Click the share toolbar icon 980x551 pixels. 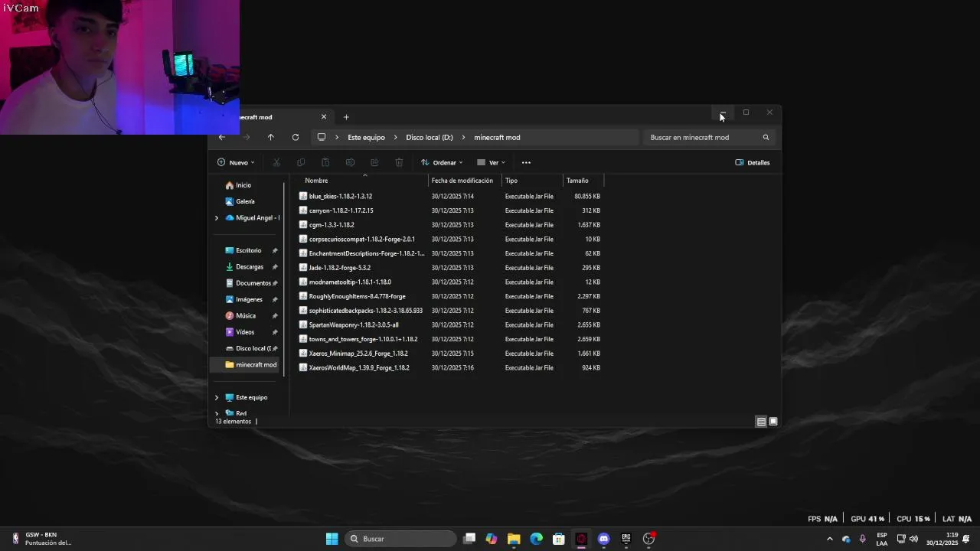point(374,162)
